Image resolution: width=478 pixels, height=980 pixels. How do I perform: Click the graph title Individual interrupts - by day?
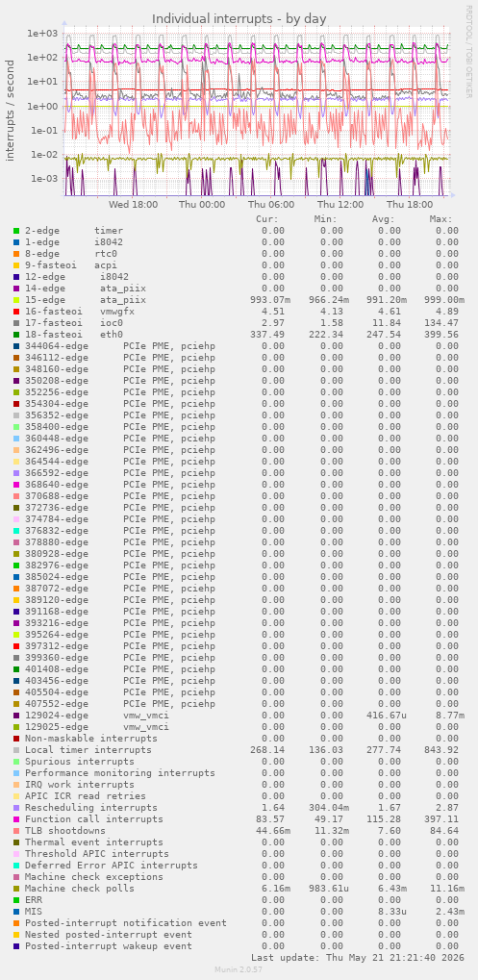(239, 18)
